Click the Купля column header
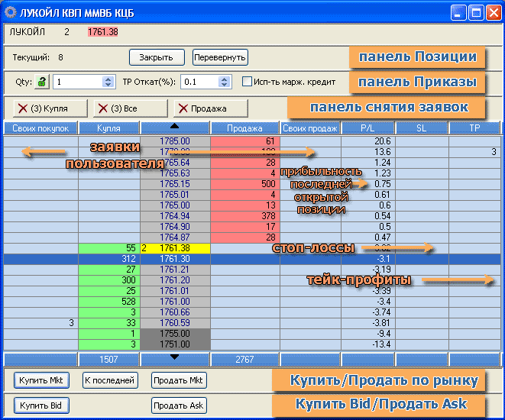Viewport: 505px width, 420px height. point(108,128)
